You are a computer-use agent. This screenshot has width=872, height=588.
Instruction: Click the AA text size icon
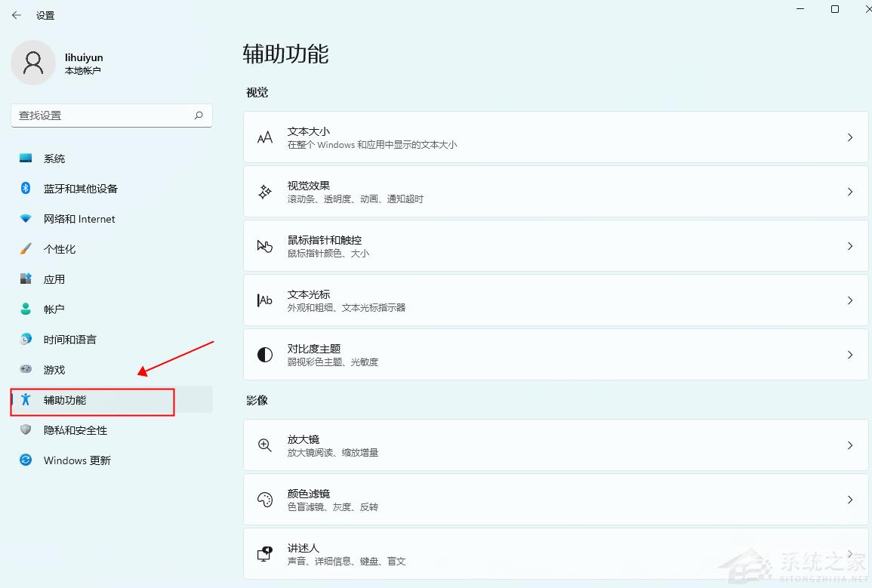pos(264,137)
